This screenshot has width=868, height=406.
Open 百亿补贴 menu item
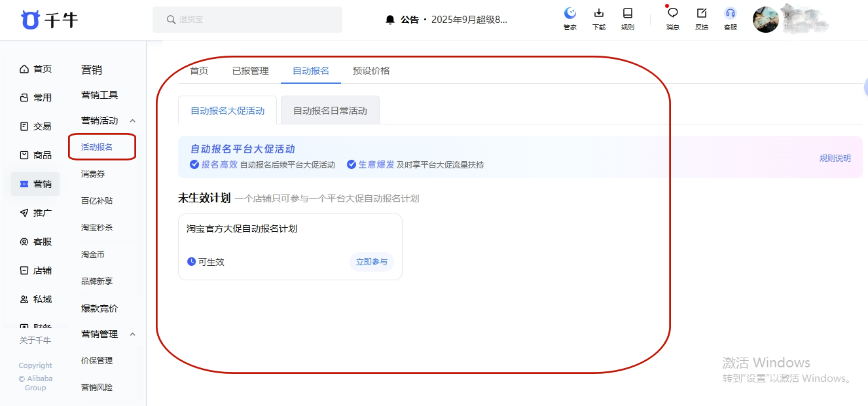coord(97,200)
